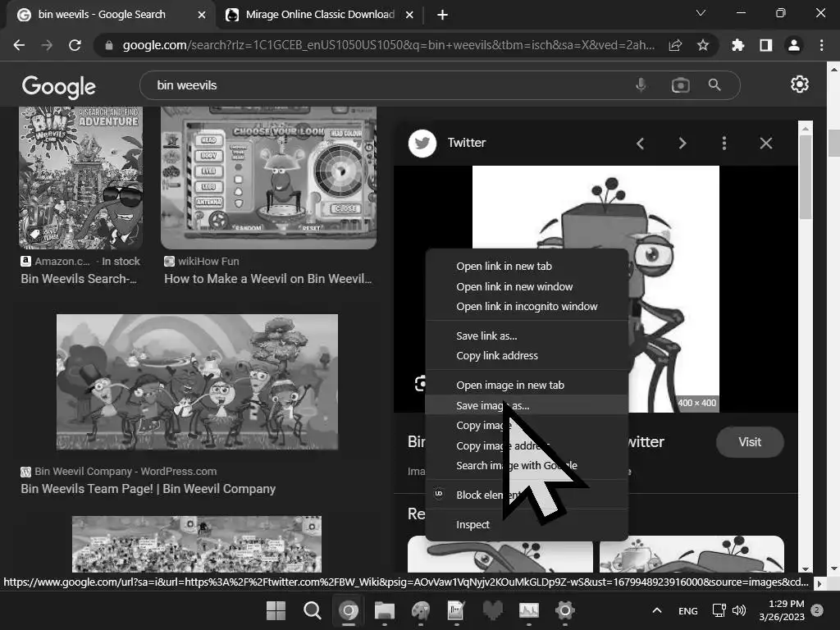The image size is (840, 630).
Task: Open more options in Twitter preview panel
Action: pos(724,143)
